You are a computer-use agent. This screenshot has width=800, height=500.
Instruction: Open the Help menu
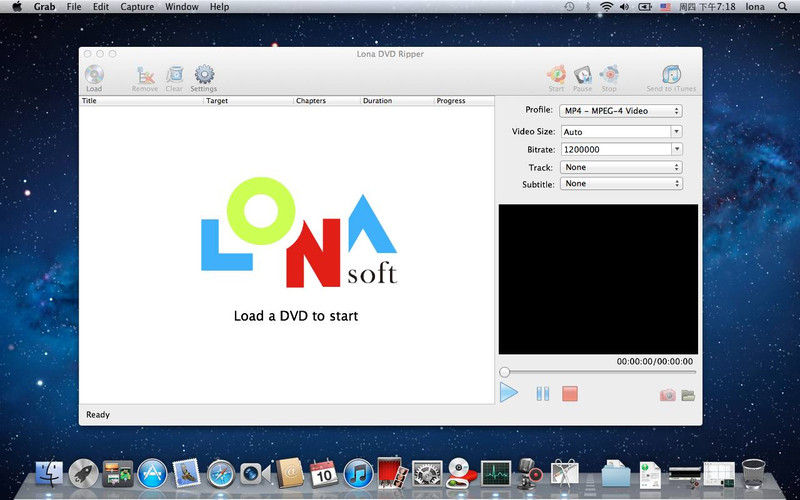point(219,7)
